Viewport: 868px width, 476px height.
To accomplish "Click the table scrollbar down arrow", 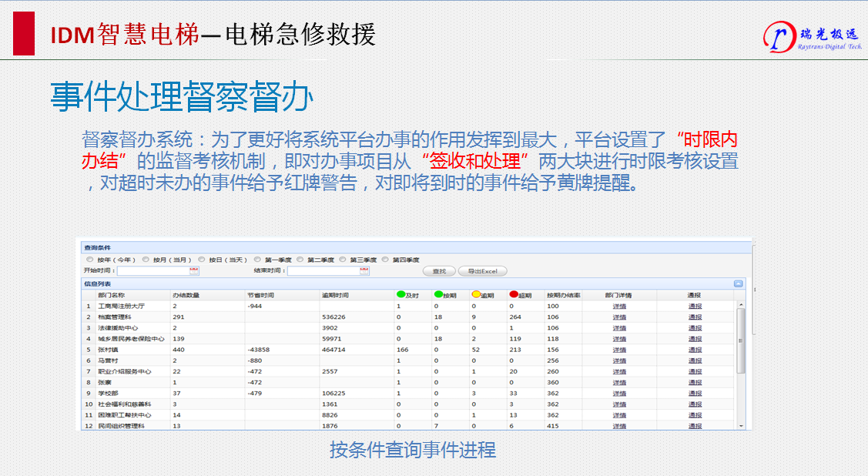I will point(742,425).
